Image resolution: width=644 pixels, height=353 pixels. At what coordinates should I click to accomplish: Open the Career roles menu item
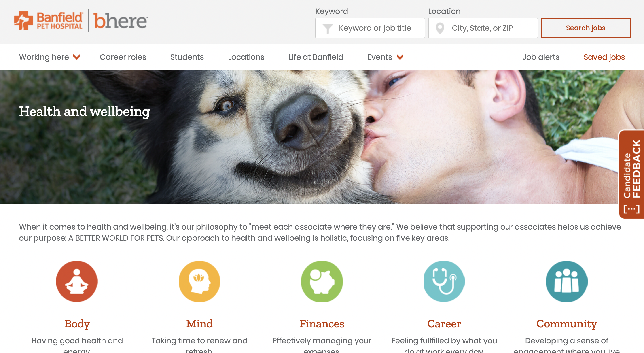[123, 57]
